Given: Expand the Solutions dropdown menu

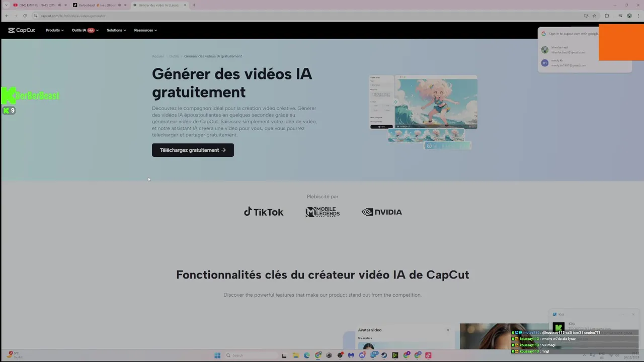Looking at the screenshot, I should (116, 30).
